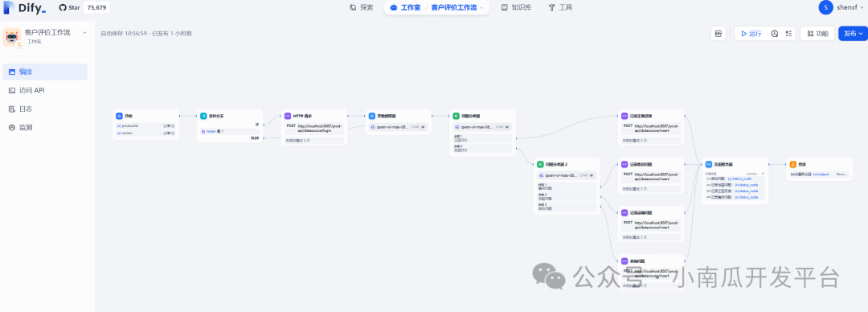
Task: Click the insert URL in 记录正面反馈 node
Action: click(657, 128)
